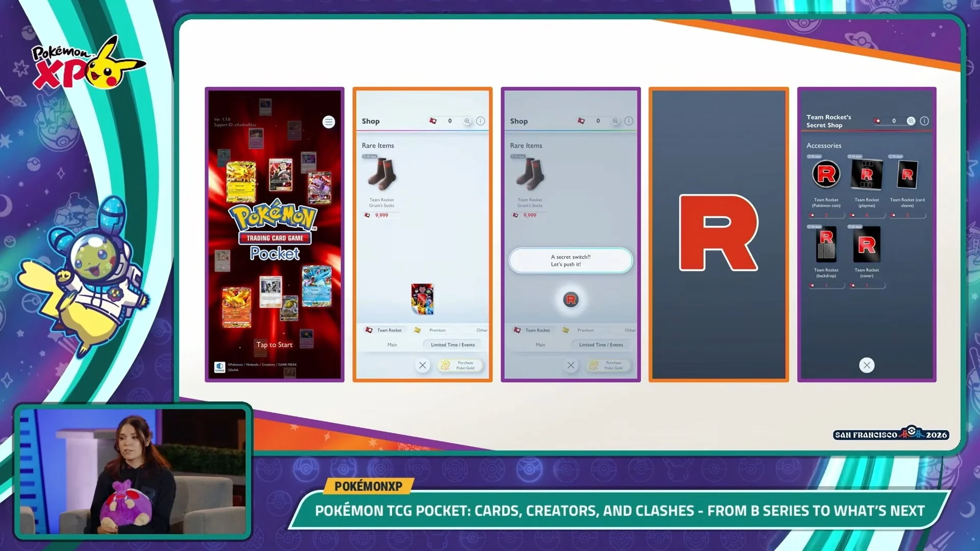Open Limited Time / Events in purple-framed Shop
This screenshot has height=551, width=980.
pyautogui.click(x=601, y=345)
